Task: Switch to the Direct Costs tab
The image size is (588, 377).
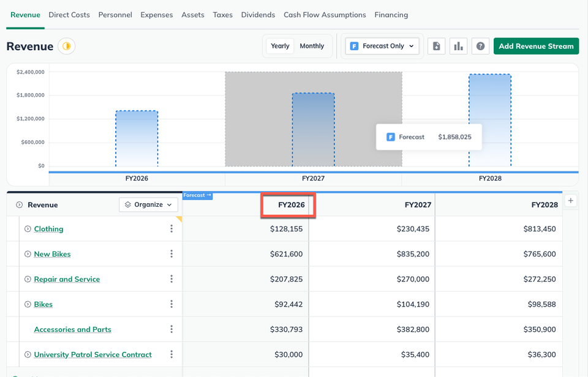Action: pyautogui.click(x=69, y=15)
